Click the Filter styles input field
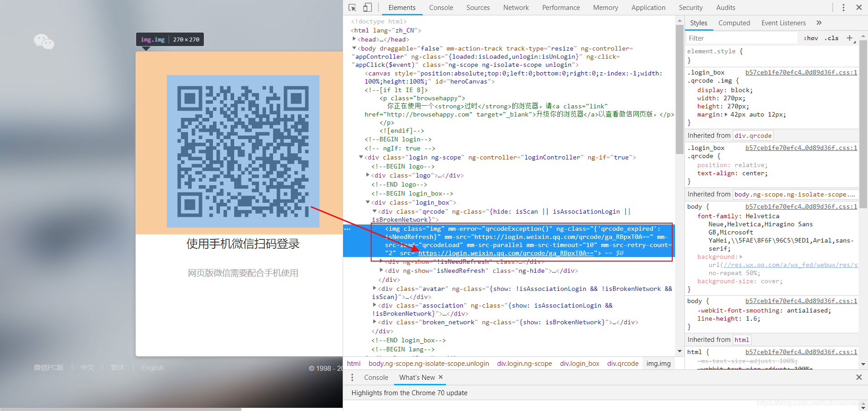The width and height of the screenshot is (868, 411). pos(741,38)
